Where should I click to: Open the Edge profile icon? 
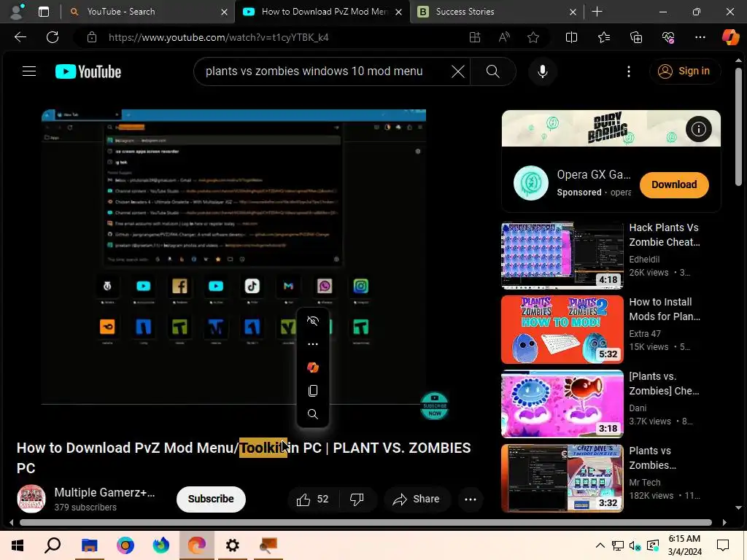18,12
